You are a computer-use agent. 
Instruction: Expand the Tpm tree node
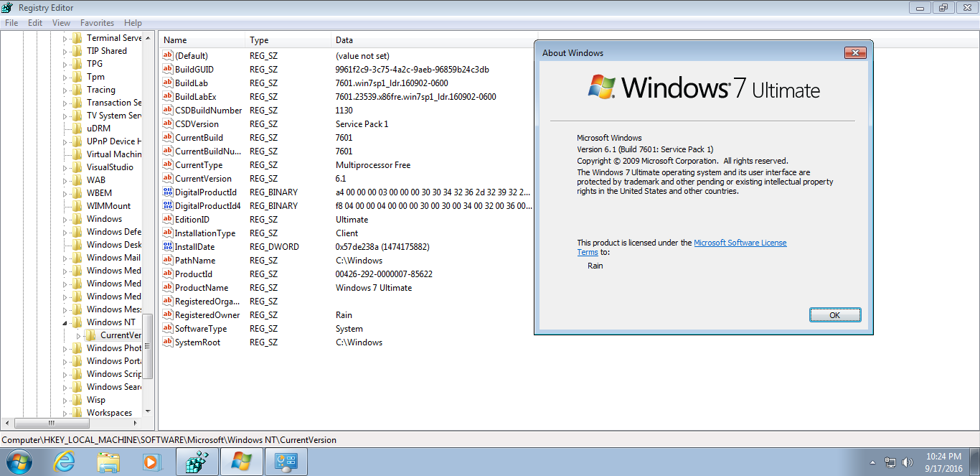point(65,77)
